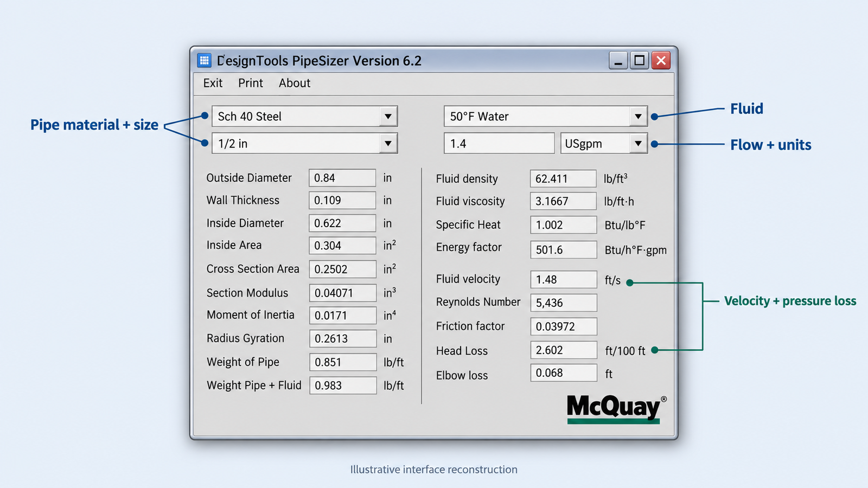Close the PipeSizer window
This screenshot has width=868, height=488.
[661, 60]
